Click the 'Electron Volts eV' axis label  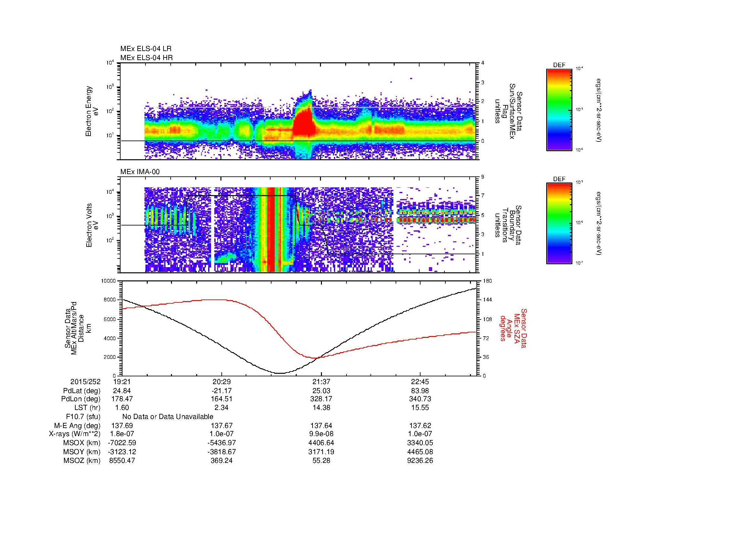pyautogui.click(x=92, y=225)
